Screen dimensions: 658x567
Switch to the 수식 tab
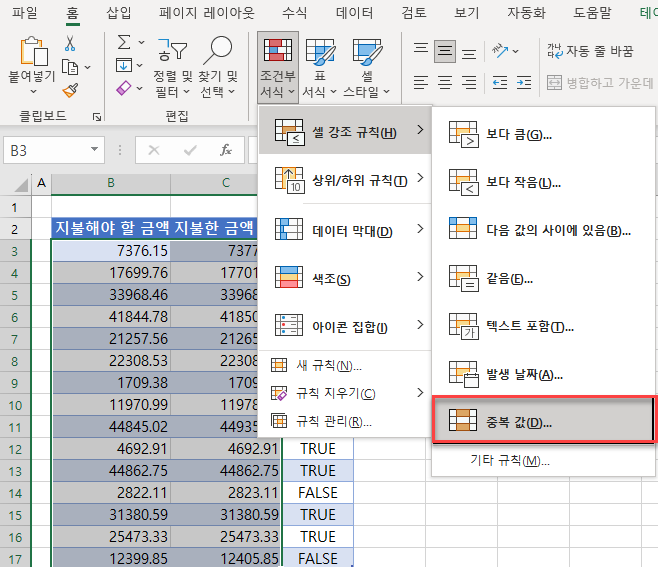[x=294, y=13]
